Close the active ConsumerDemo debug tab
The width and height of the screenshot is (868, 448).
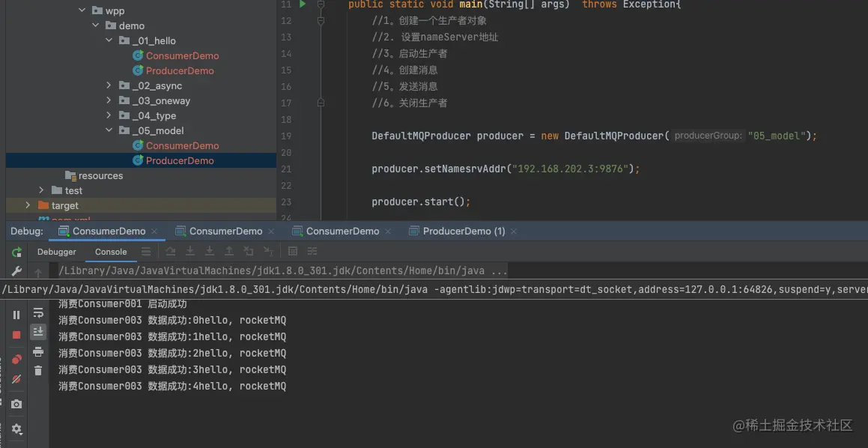click(154, 231)
